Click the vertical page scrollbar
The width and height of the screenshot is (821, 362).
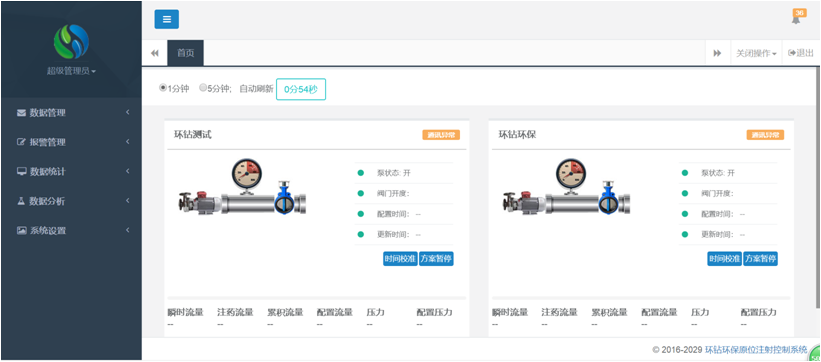pos(818,189)
